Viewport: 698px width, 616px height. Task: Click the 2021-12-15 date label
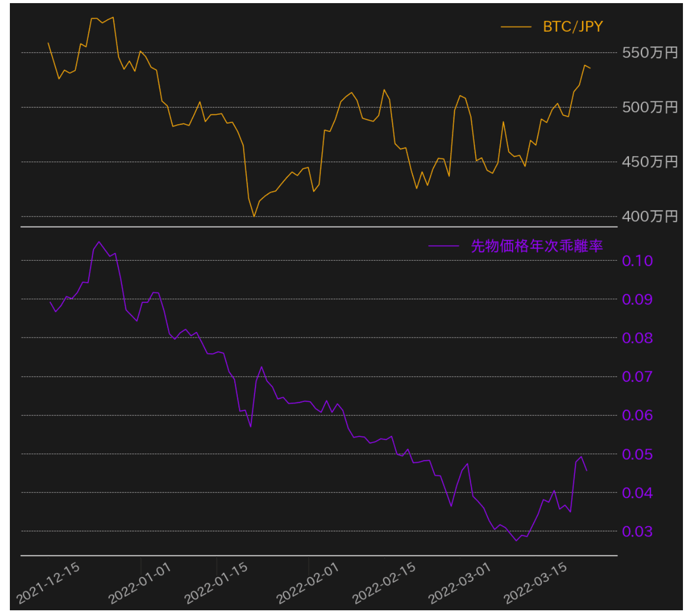click(48, 583)
